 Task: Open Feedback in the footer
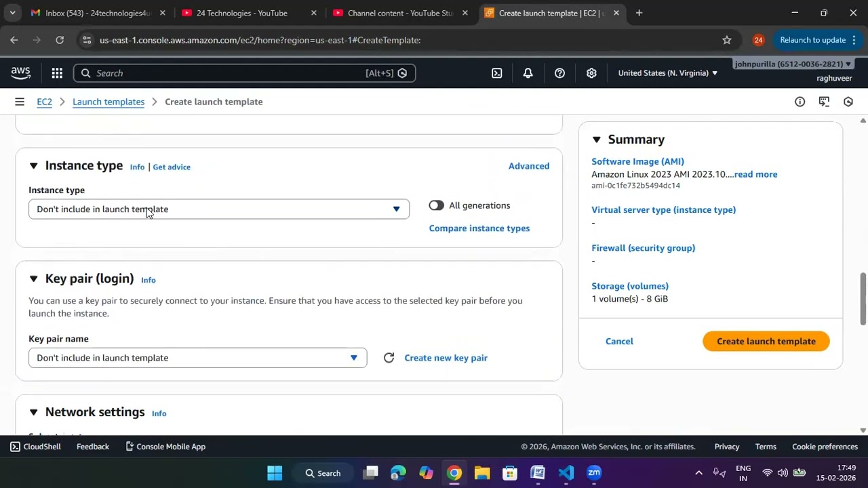(93, 447)
